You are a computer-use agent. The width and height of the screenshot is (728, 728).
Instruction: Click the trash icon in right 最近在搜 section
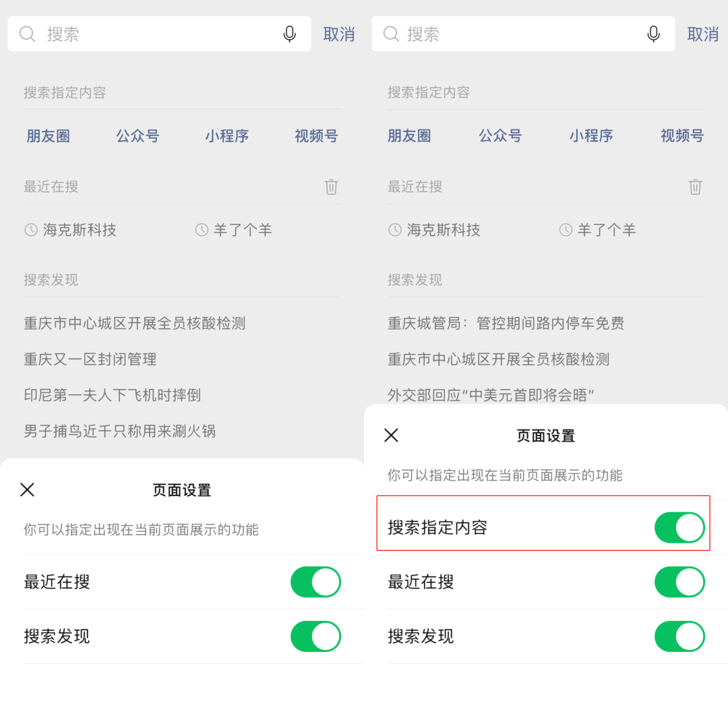[x=695, y=187]
